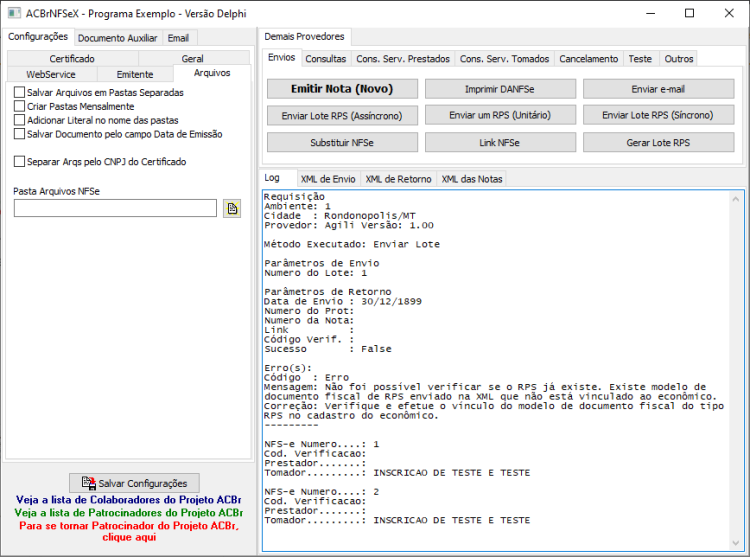Select the Demais Provedores tab
Screen dimensions: 750x557
(x=304, y=36)
